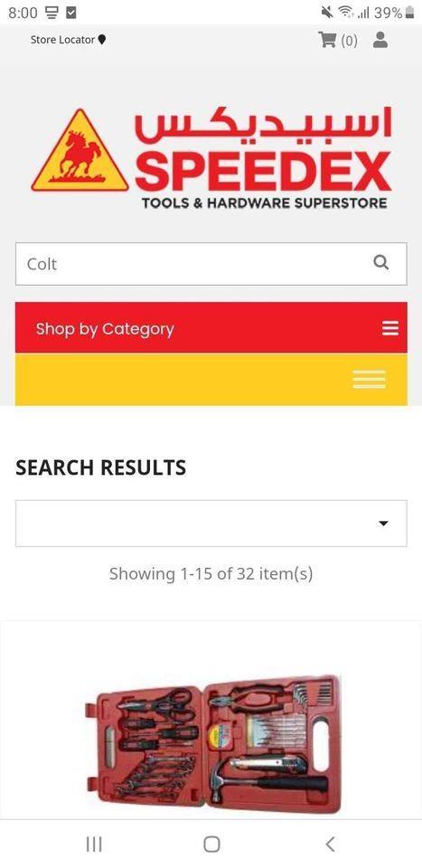Open the shopping cart icon

click(327, 40)
